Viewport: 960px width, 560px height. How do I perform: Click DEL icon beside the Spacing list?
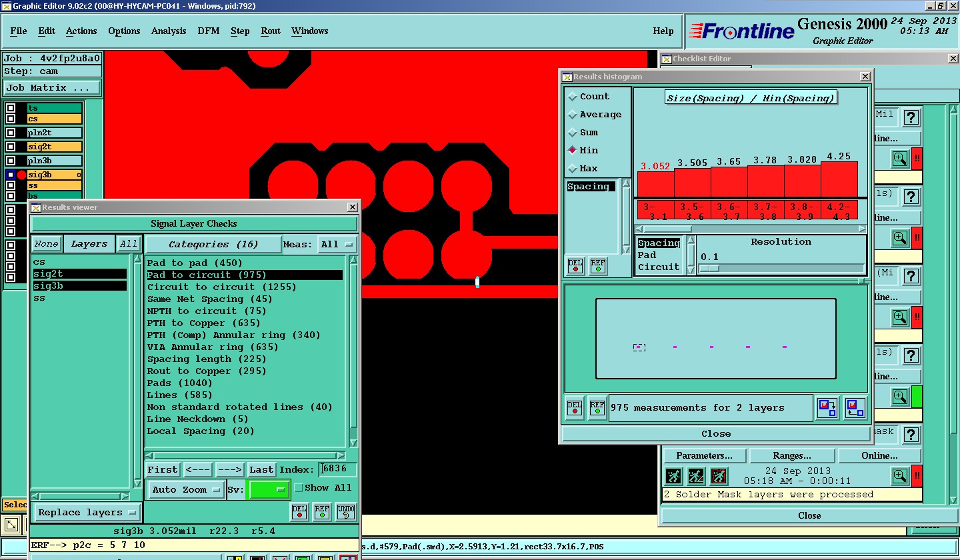tap(575, 265)
